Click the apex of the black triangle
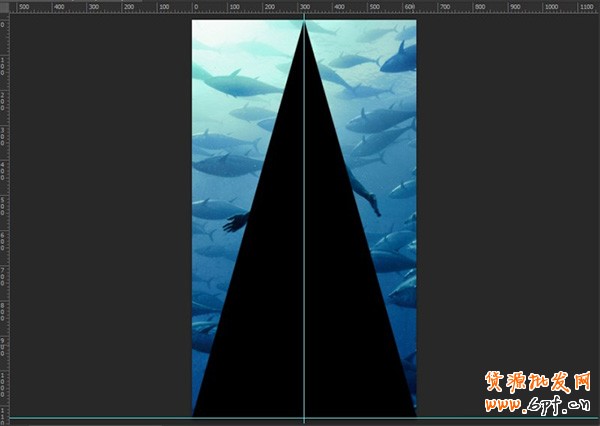600x426 pixels. click(x=304, y=22)
